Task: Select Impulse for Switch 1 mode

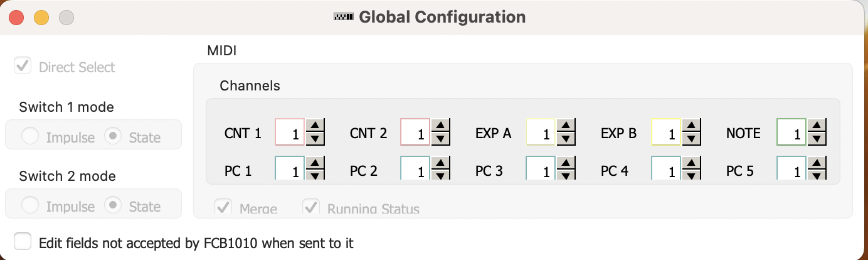Action: [30, 136]
